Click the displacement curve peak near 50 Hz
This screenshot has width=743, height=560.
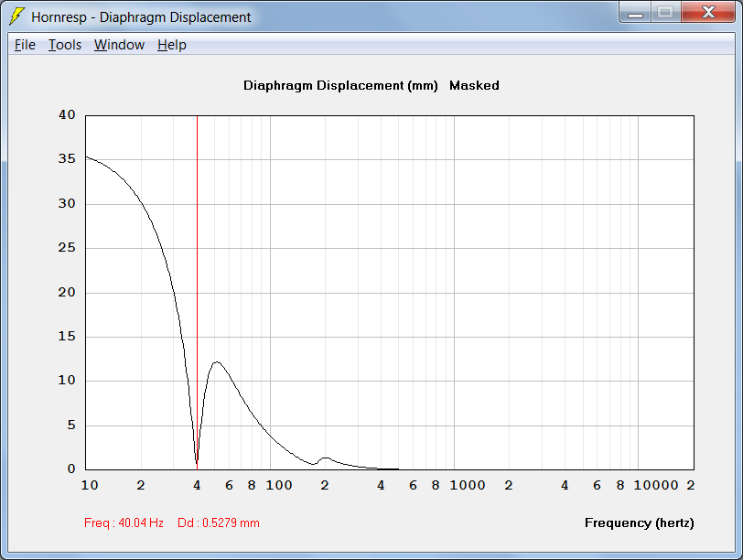(217, 362)
